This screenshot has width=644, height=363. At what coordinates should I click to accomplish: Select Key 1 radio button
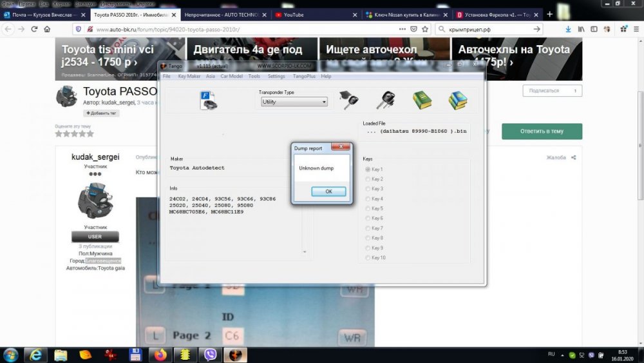[368, 169]
